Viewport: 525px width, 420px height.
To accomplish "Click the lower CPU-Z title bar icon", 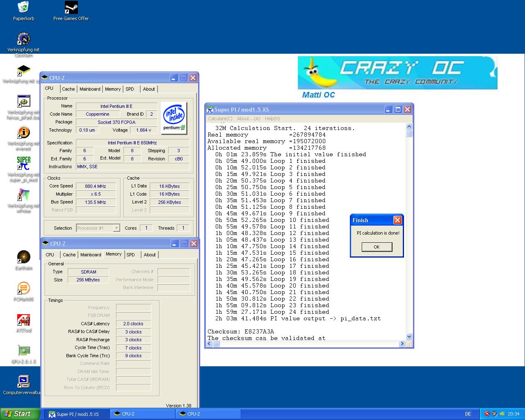I will tap(46, 243).
